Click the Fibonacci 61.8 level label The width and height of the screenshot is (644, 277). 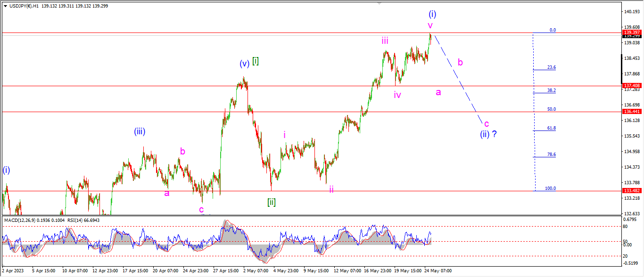[551, 128]
